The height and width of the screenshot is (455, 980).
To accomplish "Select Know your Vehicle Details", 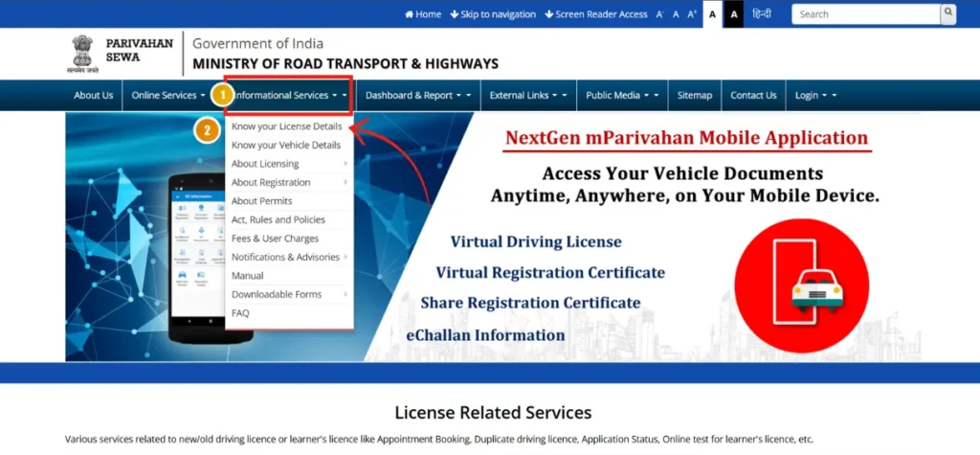I will click(x=286, y=146).
